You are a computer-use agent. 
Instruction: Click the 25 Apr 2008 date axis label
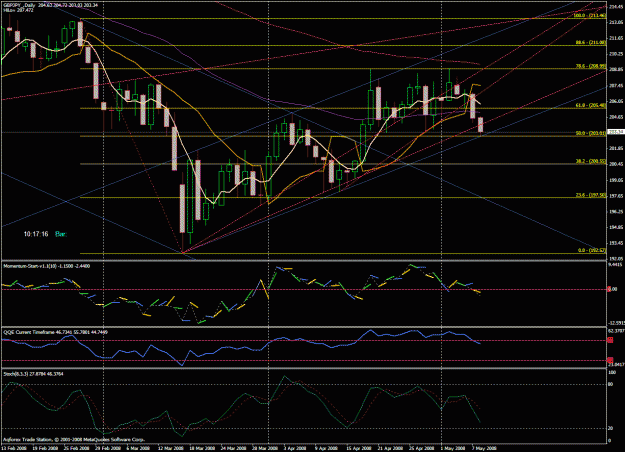(421, 448)
